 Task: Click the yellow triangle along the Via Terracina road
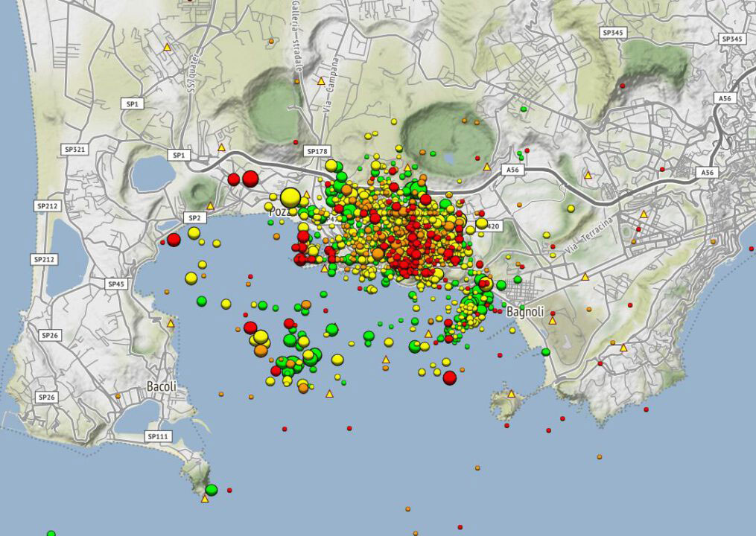pyautogui.click(x=585, y=277)
